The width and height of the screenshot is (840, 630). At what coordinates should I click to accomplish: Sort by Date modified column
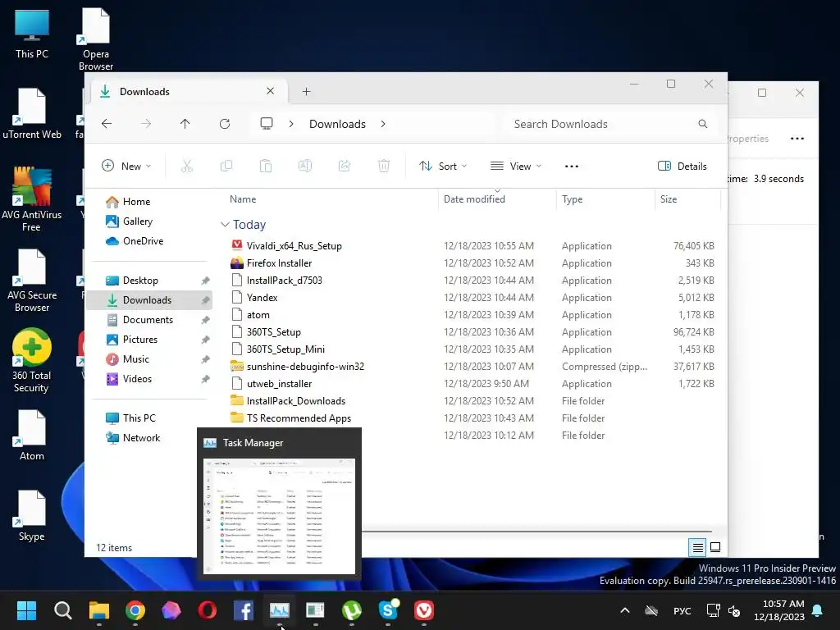(x=474, y=199)
